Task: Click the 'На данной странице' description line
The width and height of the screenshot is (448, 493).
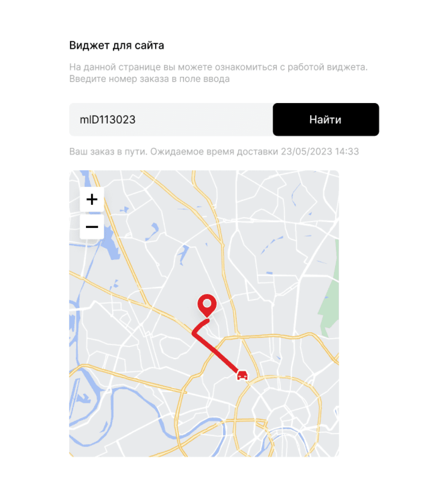Action: (218, 67)
